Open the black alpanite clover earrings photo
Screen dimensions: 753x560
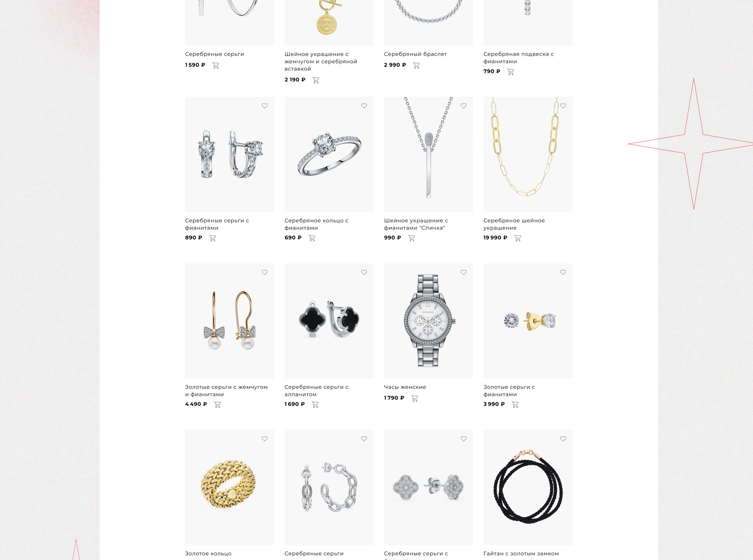tap(329, 321)
